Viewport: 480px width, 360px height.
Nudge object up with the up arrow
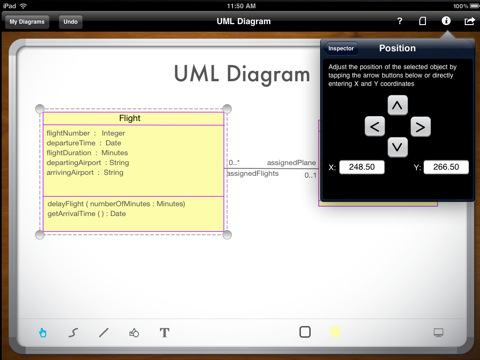pos(397,105)
